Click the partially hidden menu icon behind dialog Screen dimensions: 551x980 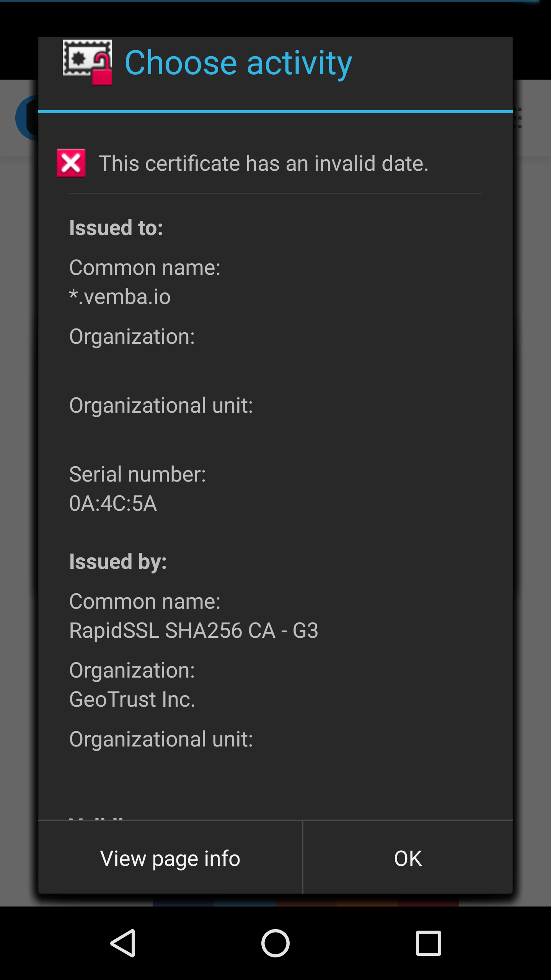(x=518, y=118)
